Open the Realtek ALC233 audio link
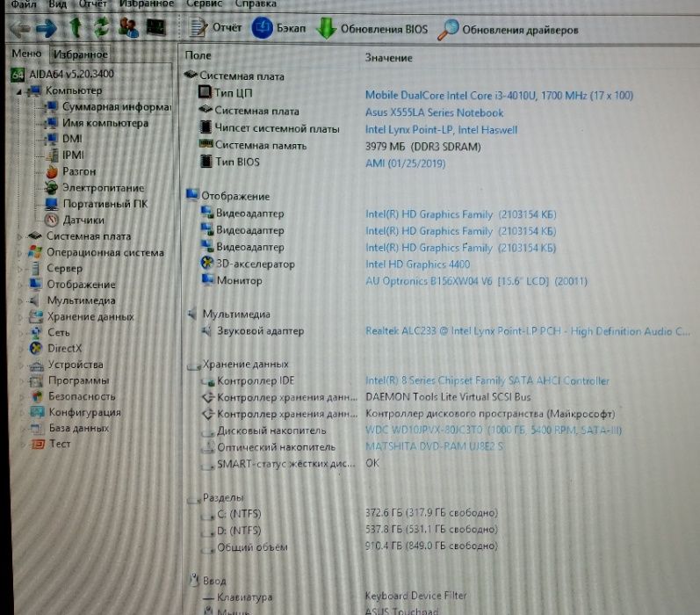Image resolution: width=700 pixels, height=615 pixels. pyautogui.click(x=527, y=331)
